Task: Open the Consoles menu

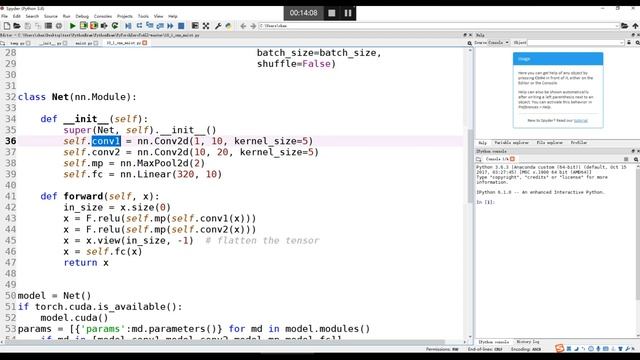Action: tap(103, 16)
